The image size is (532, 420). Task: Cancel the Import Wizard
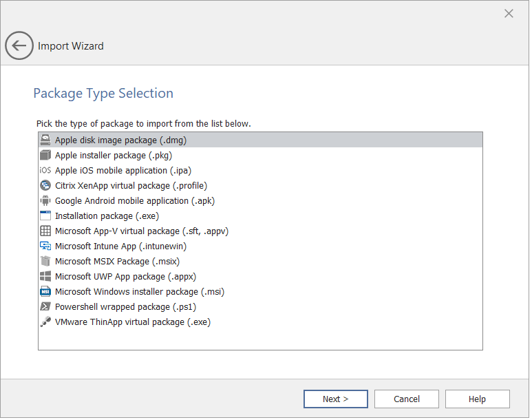(407, 399)
